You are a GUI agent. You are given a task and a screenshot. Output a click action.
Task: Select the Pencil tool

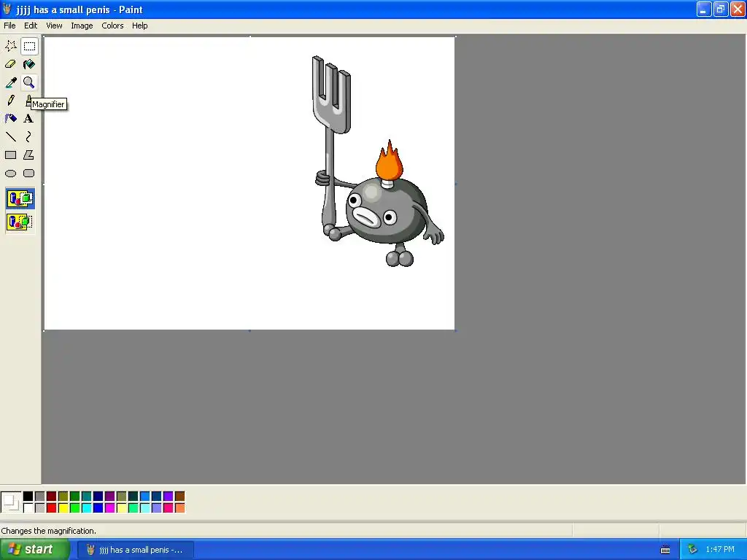(11, 101)
